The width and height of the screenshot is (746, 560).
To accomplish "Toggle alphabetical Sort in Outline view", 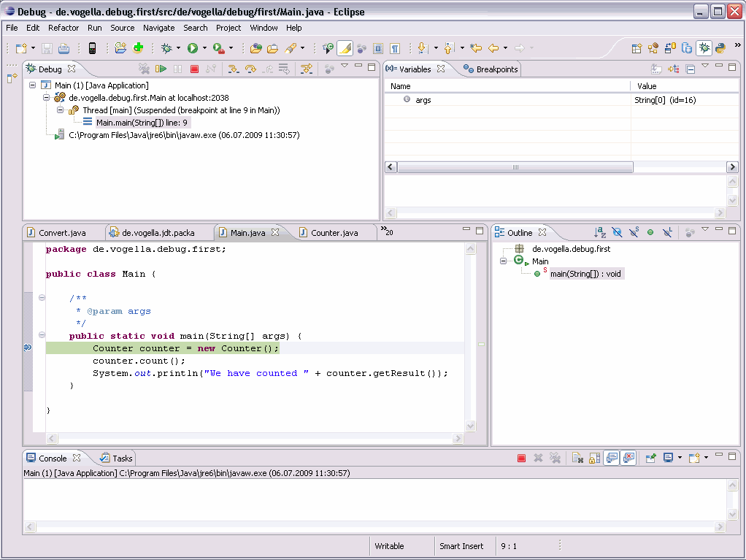I will click(x=600, y=232).
